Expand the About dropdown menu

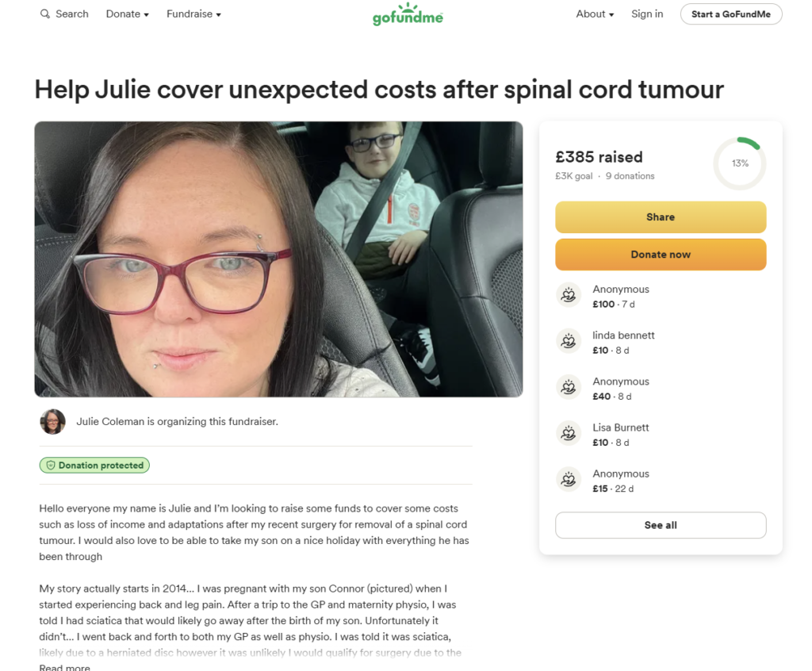595,14
